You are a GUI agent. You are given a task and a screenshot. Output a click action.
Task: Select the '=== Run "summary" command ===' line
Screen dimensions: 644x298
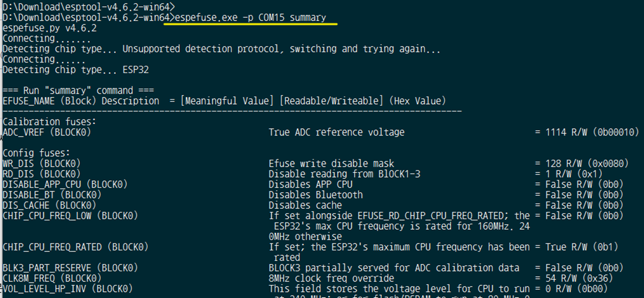pos(78,90)
